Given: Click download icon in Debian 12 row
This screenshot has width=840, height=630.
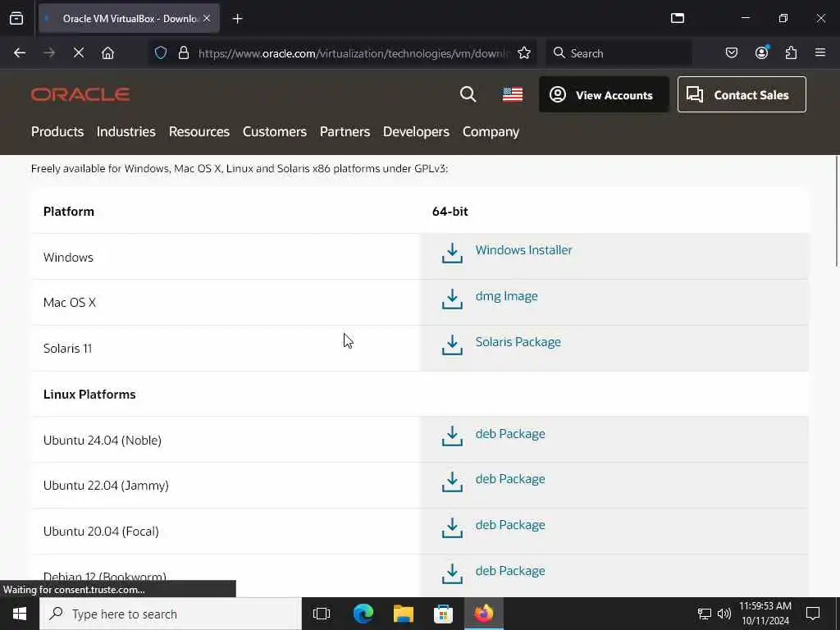Looking at the screenshot, I should pyautogui.click(x=452, y=573).
